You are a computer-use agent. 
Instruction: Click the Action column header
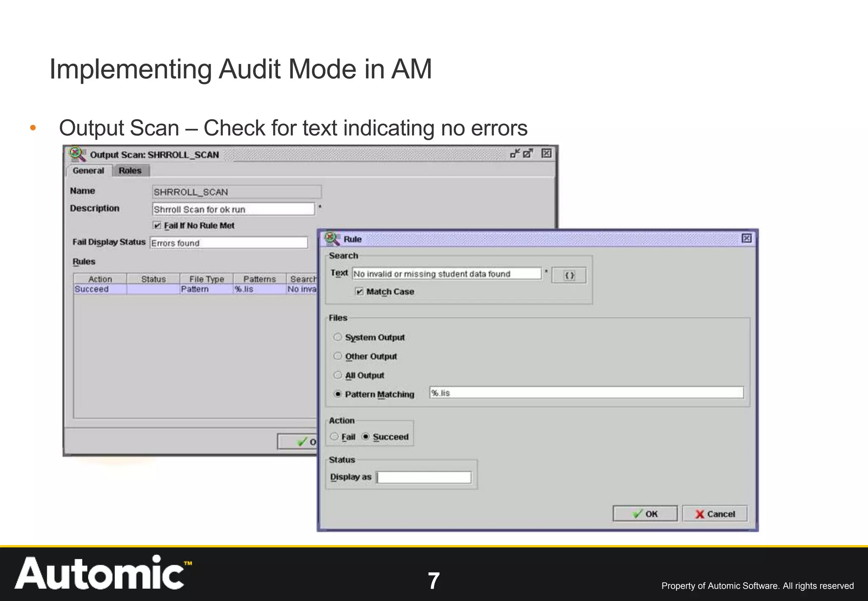click(x=100, y=279)
